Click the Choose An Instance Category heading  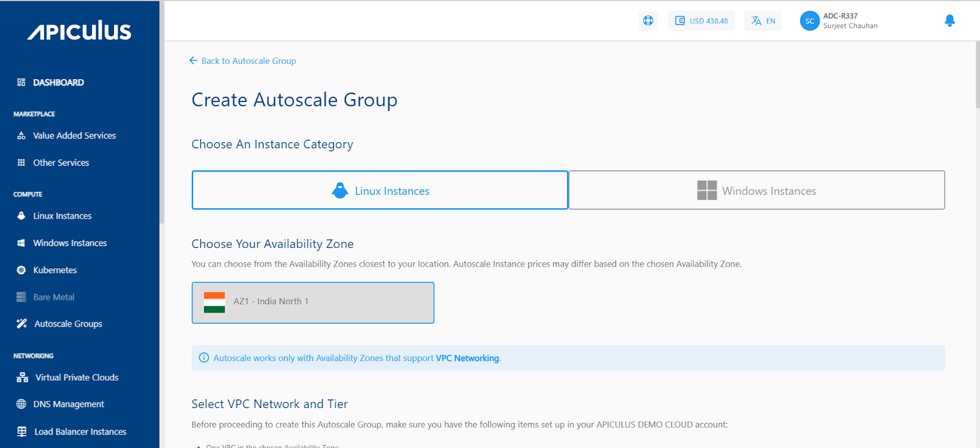tap(273, 144)
